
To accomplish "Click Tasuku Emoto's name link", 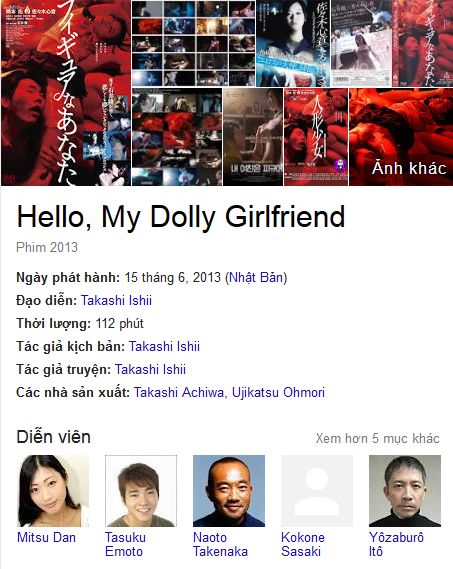I will [125, 544].
